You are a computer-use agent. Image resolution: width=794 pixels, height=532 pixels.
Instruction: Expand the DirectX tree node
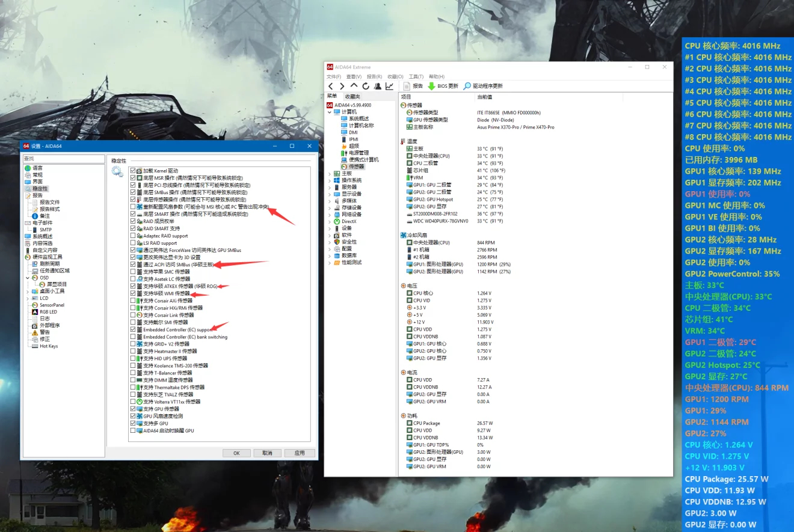click(x=330, y=222)
